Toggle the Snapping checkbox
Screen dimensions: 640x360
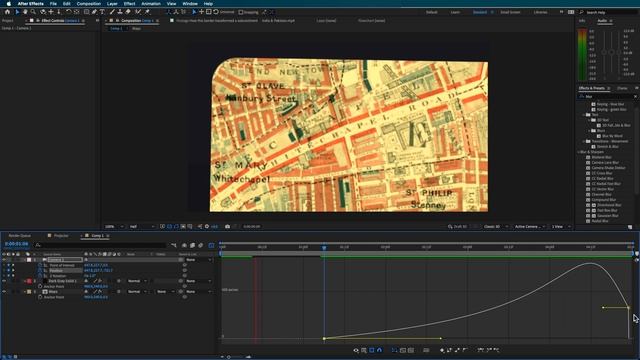(x=241, y=12)
